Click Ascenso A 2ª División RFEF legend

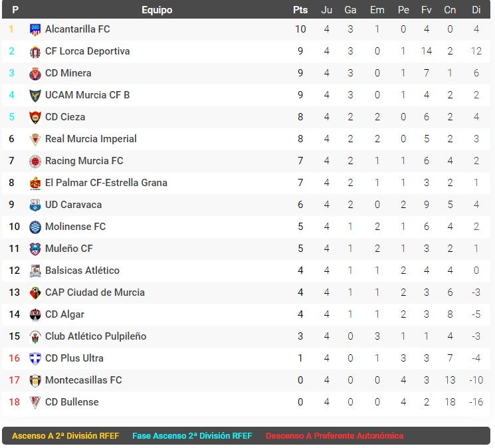click(65, 436)
